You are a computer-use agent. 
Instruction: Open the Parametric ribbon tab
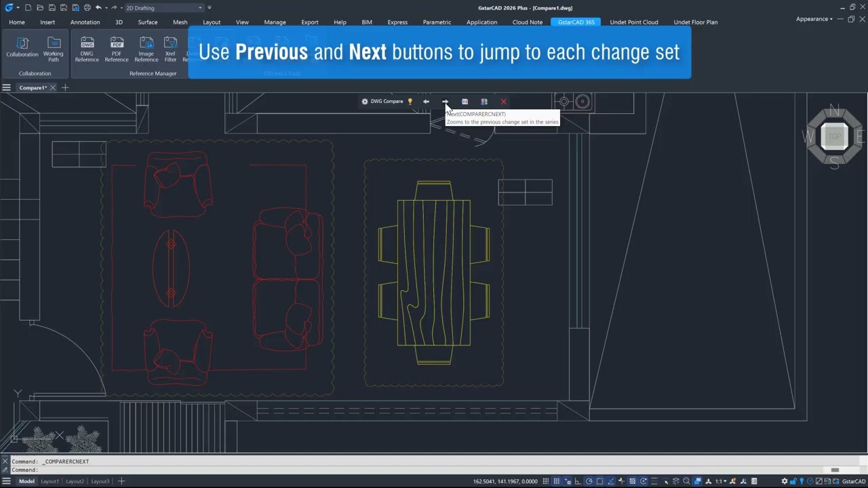tap(437, 22)
